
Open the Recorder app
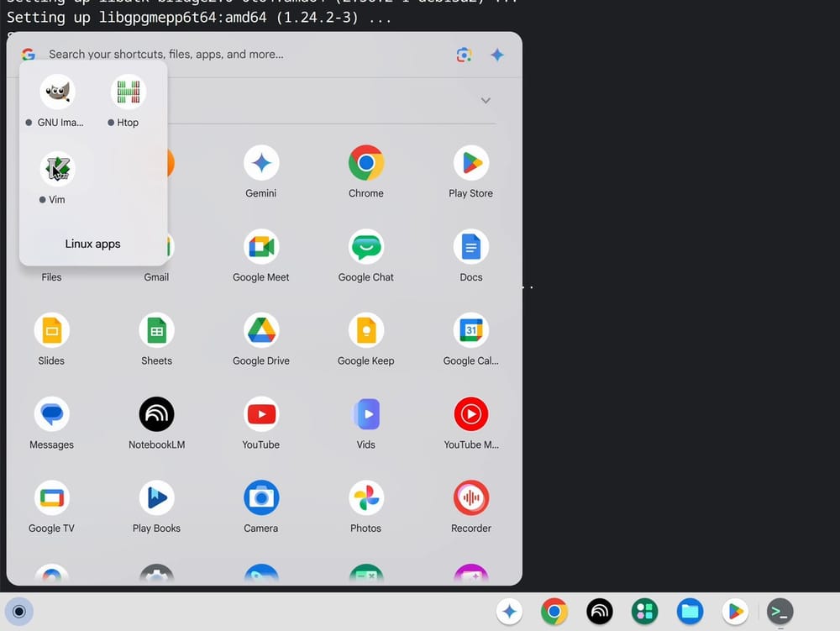pos(471,497)
